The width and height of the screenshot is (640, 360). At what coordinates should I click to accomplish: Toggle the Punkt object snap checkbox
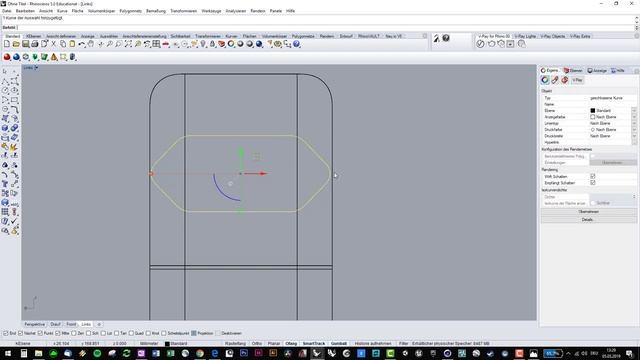(40, 333)
